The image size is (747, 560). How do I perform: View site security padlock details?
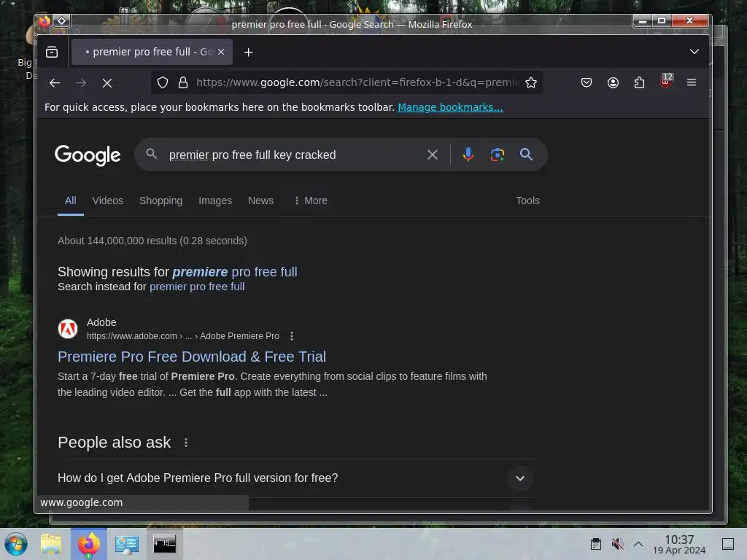[183, 83]
